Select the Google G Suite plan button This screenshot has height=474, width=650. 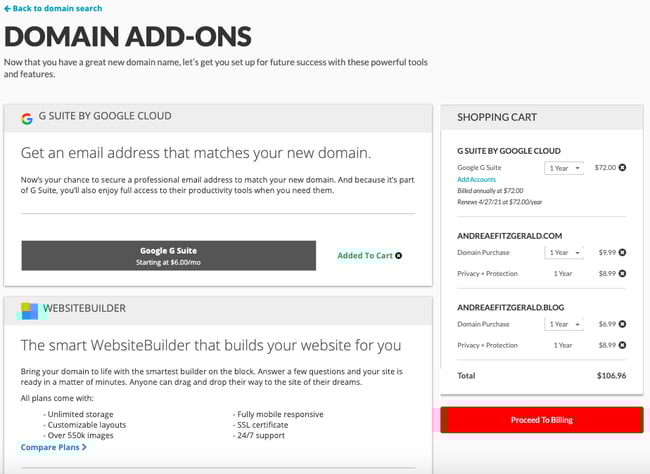[169, 255]
